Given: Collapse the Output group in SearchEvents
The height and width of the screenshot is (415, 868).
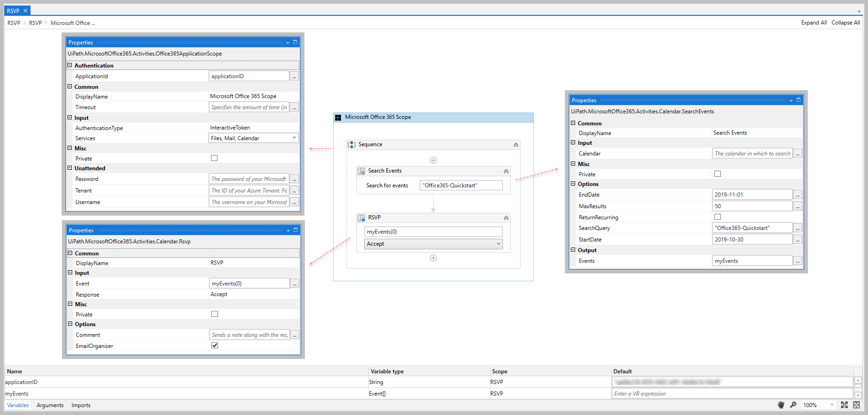Looking at the screenshot, I should [573, 250].
